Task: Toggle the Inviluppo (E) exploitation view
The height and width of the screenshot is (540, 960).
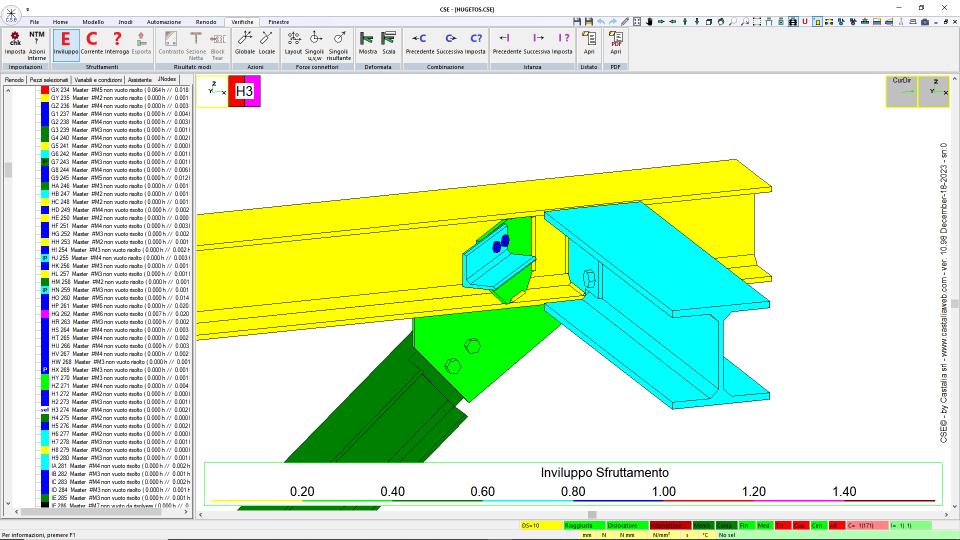Action: [x=66, y=44]
